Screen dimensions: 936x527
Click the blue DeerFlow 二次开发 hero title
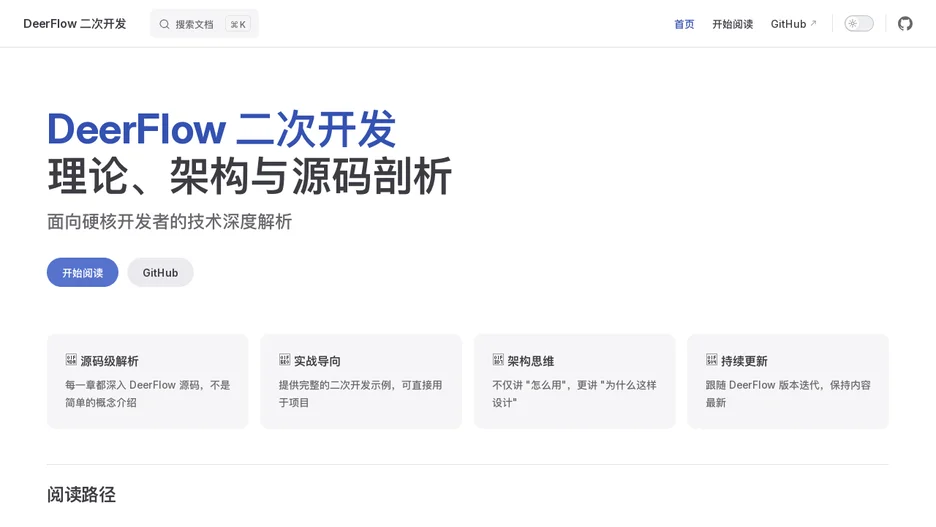tap(221, 129)
